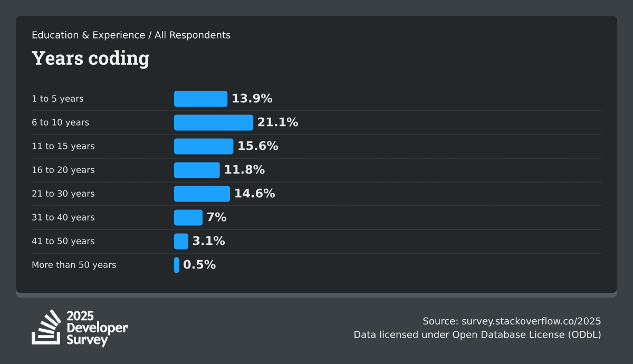Click the 13.9% percentage label

click(252, 99)
